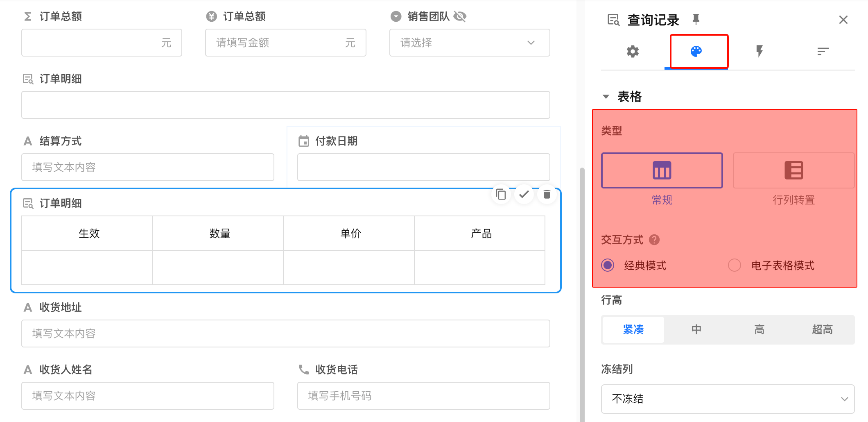Open the lightning bolt events tab
Viewport: 868px width, 422px height.
coord(759,52)
